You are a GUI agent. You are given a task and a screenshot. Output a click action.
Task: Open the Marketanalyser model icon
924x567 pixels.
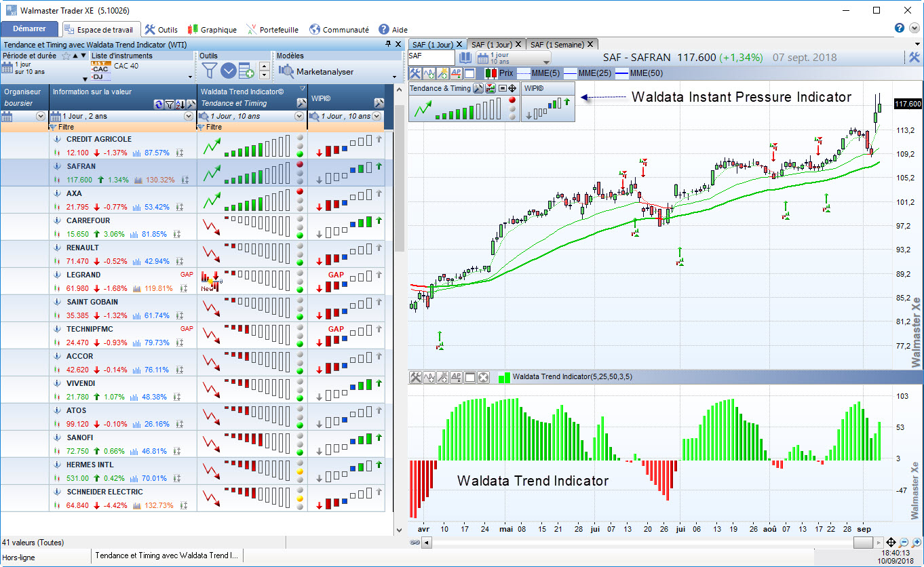[286, 71]
